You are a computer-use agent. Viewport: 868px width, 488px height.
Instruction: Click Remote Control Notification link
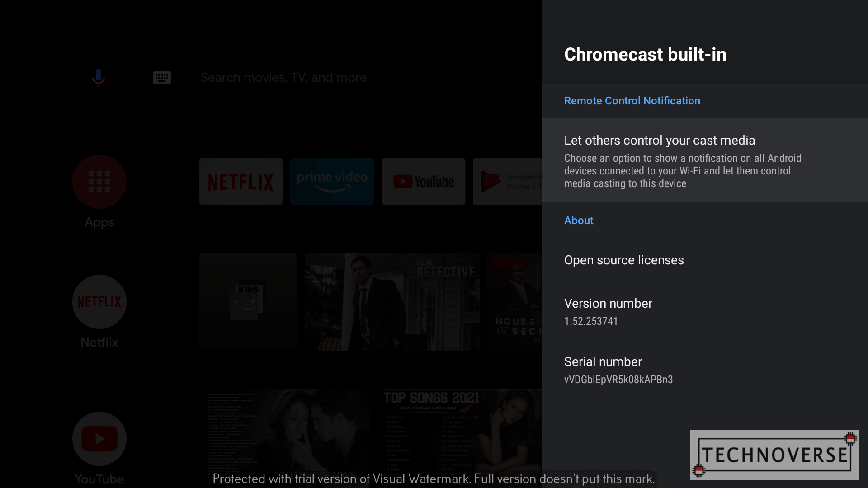632,100
